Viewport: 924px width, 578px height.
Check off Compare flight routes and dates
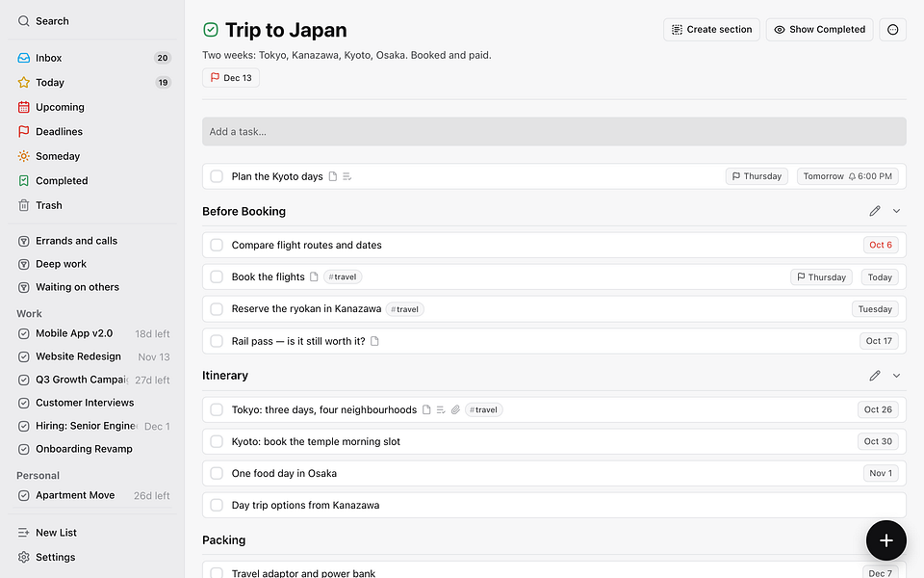click(217, 245)
